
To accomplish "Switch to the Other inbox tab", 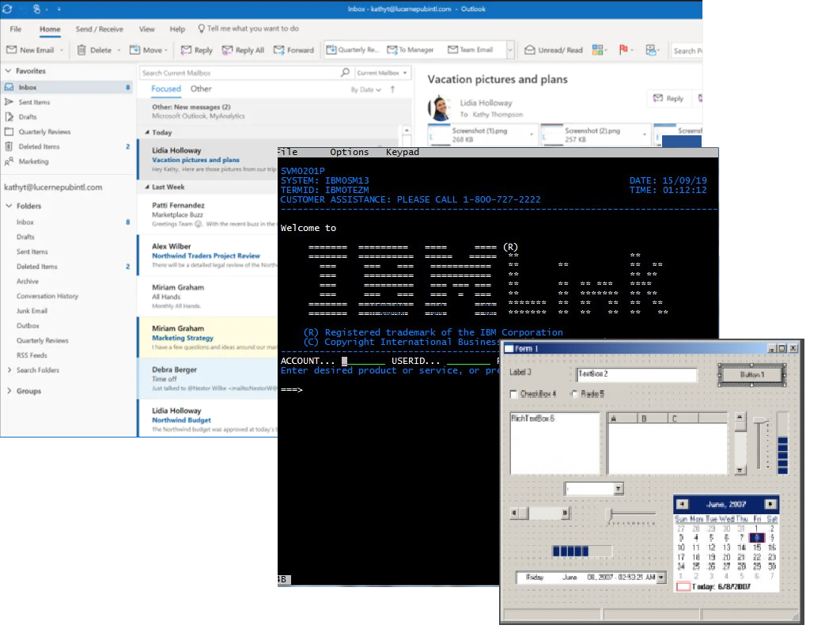I will 201,89.
